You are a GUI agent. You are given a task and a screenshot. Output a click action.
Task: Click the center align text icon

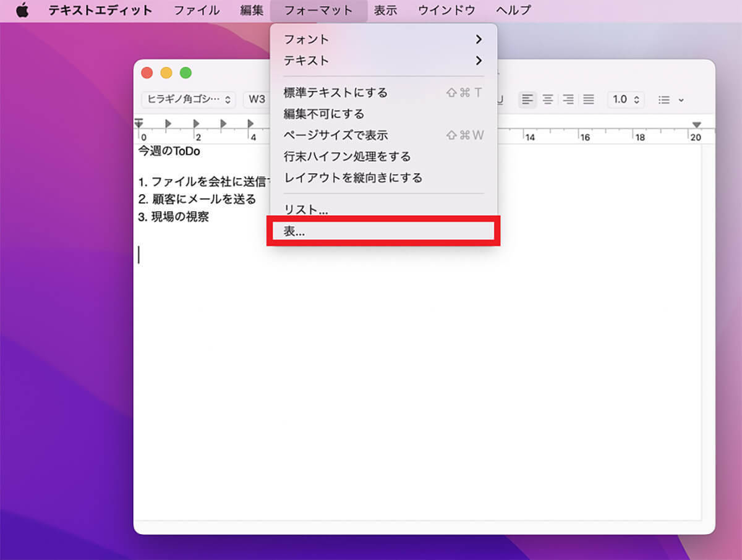click(547, 100)
